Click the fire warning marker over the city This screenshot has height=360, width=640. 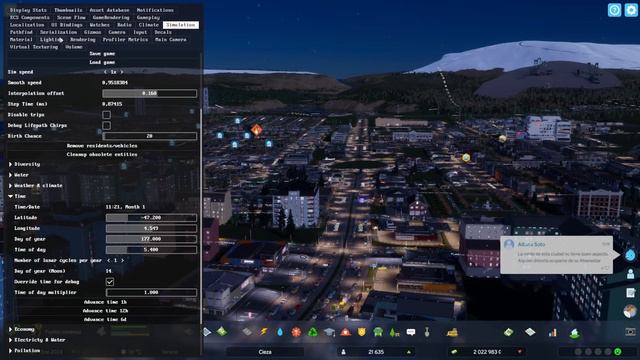click(256, 130)
